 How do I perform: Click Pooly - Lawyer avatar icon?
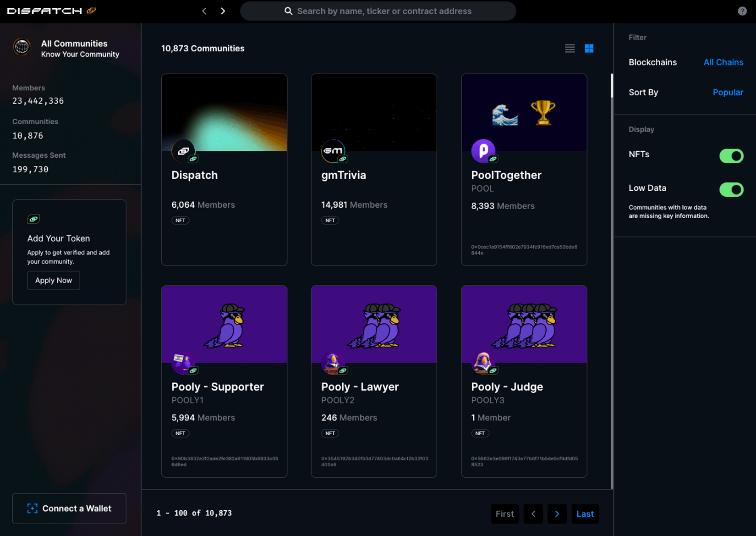point(333,363)
